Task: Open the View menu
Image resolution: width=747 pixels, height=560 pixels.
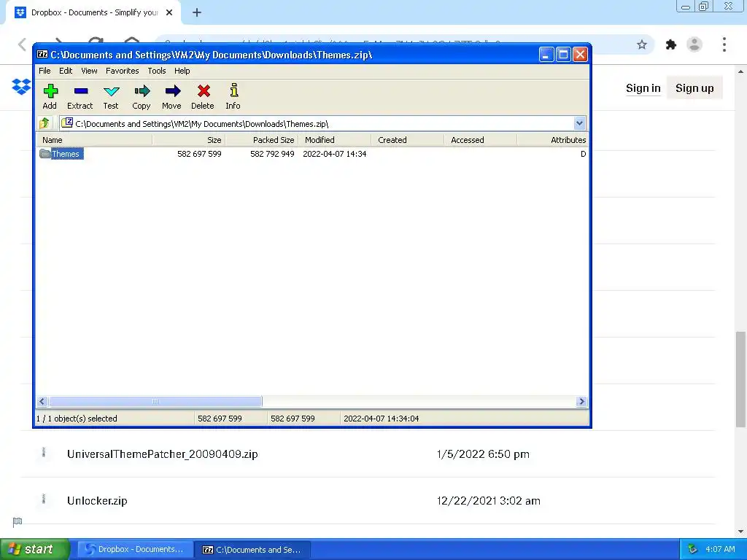Action: (x=89, y=71)
